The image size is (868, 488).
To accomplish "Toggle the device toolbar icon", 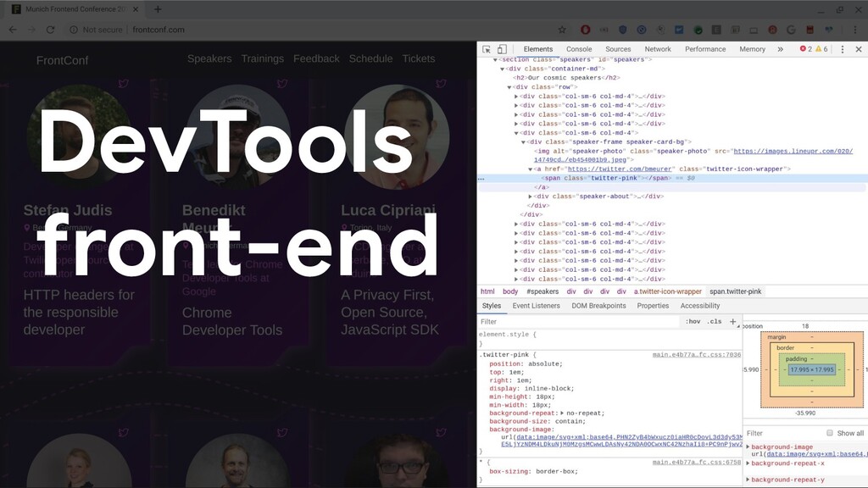I will pos(502,49).
